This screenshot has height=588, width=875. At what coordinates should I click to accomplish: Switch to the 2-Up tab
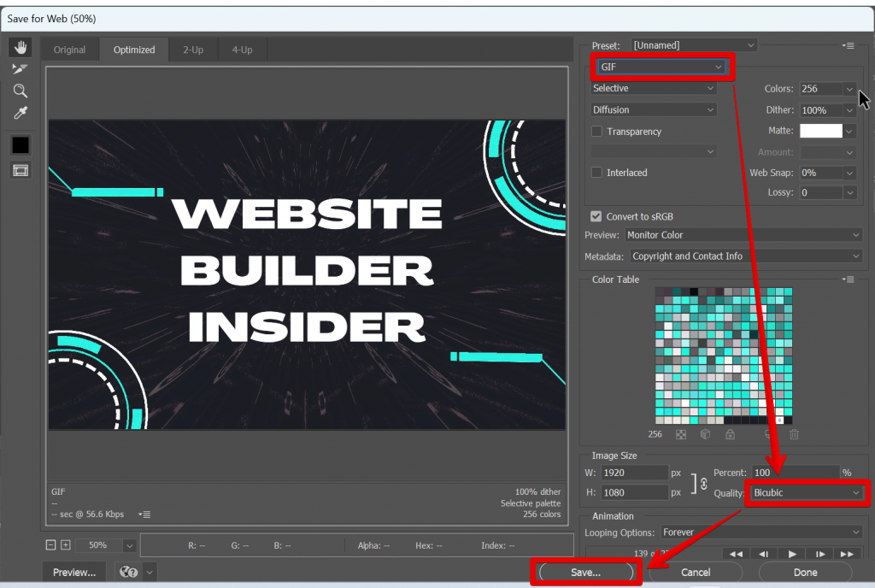pyautogui.click(x=192, y=50)
